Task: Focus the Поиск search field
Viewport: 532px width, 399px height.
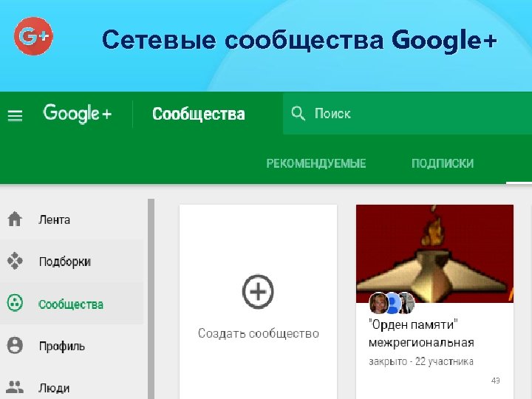Action: pos(407,113)
